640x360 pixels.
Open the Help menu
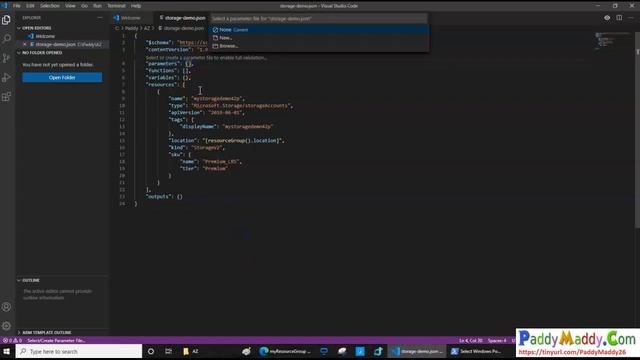click(136, 6)
